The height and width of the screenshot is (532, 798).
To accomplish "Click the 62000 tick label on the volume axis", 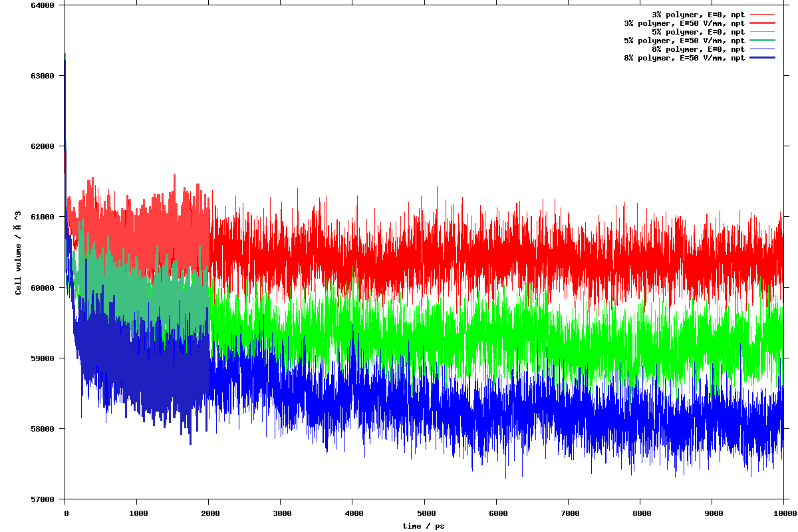I will [x=43, y=146].
